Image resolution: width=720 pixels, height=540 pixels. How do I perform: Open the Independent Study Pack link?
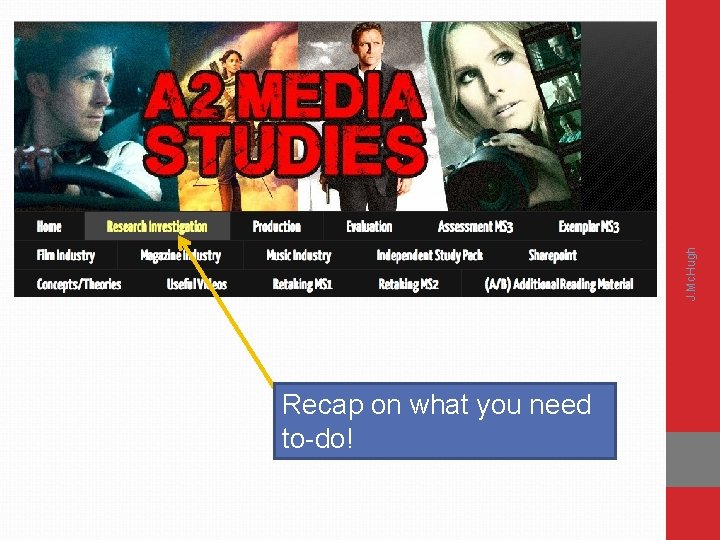pyautogui.click(x=430, y=255)
